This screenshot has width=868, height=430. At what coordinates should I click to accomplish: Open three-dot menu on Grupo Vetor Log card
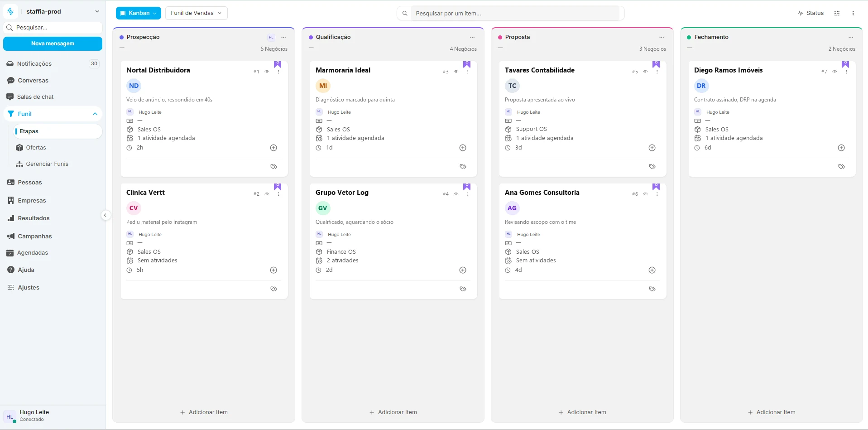[468, 194]
